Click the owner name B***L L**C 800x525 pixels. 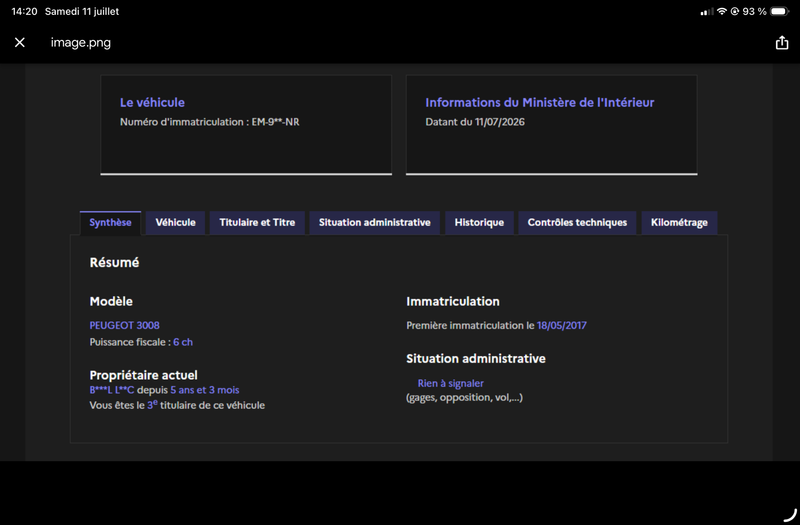point(112,390)
